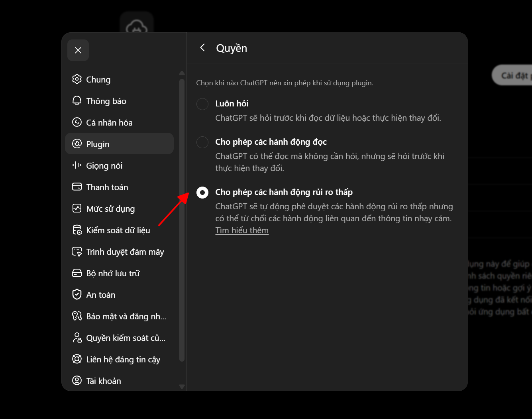The height and width of the screenshot is (419, 532).
Task: Click the sidebar scrollbar up arrow
Action: 182,73
